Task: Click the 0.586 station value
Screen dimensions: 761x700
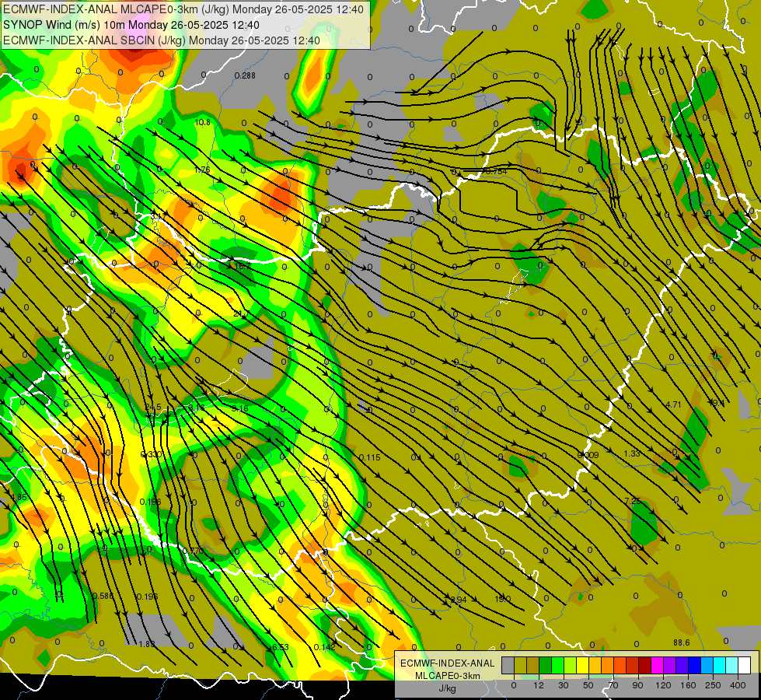Action: [103, 596]
